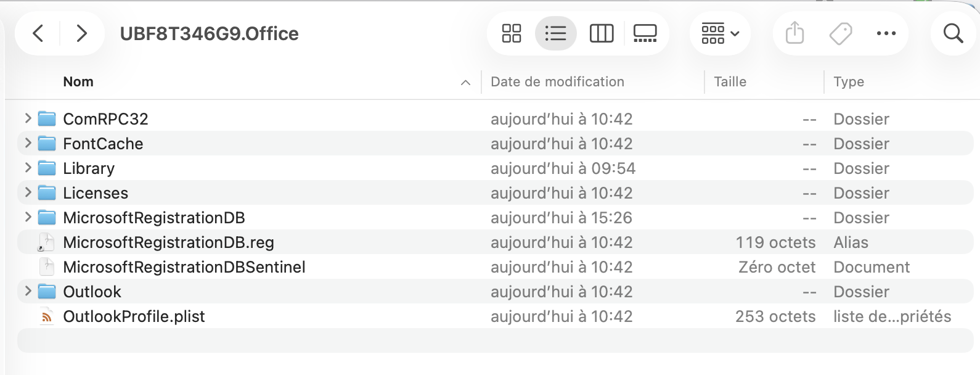Click the search magnifier icon
Viewport: 980px width, 375px height.
pyautogui.click(x=953, y=33)
